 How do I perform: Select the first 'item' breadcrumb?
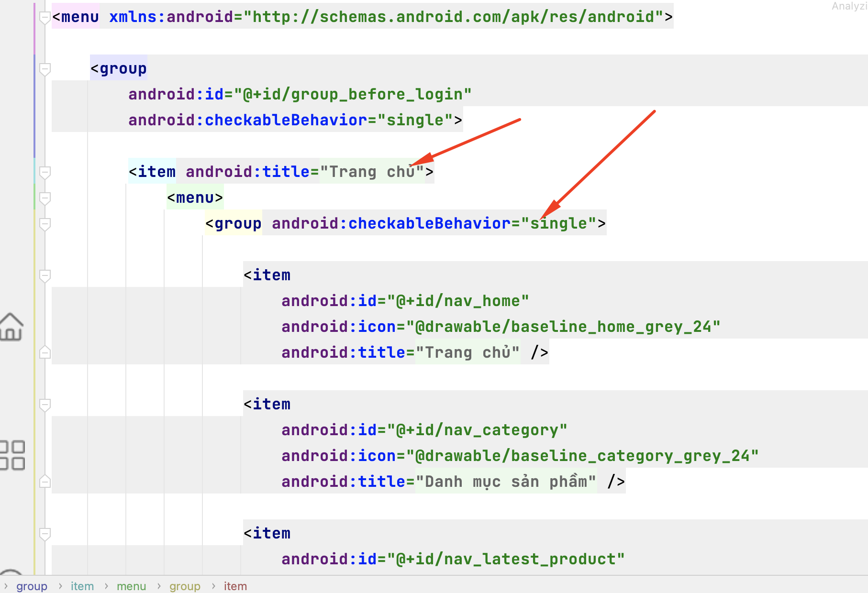click(82, 586)
